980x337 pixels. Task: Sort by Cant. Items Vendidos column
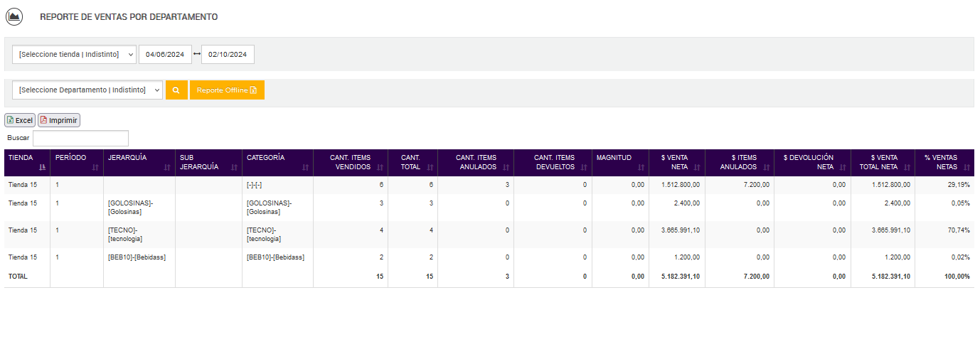[351, 163]
